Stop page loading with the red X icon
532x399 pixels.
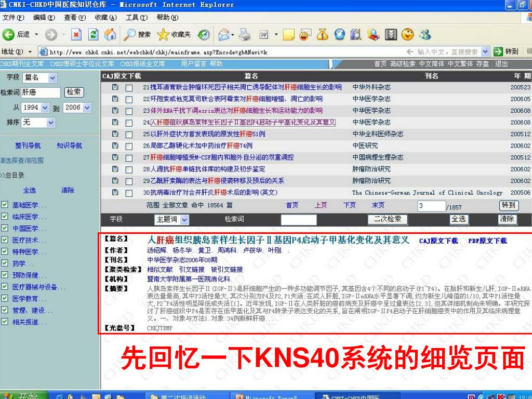(76, 34)
